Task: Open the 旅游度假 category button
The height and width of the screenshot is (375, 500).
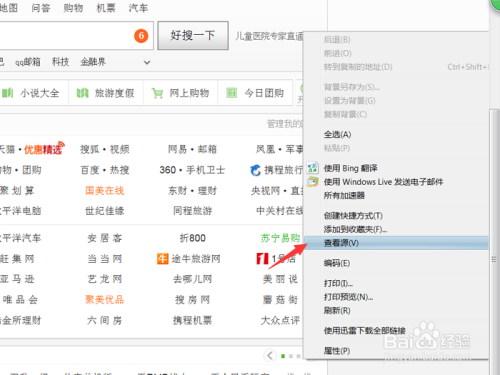Action: [106, 93]
